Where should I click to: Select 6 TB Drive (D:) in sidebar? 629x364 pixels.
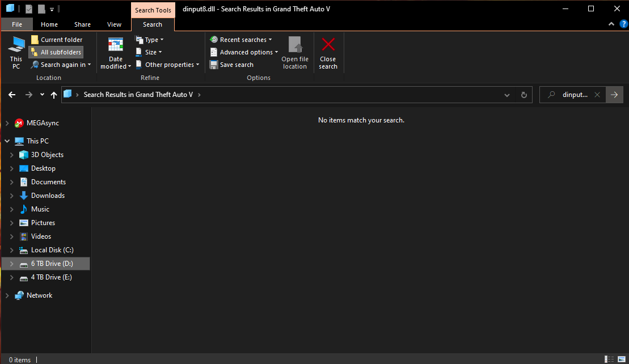click(52, 264)
